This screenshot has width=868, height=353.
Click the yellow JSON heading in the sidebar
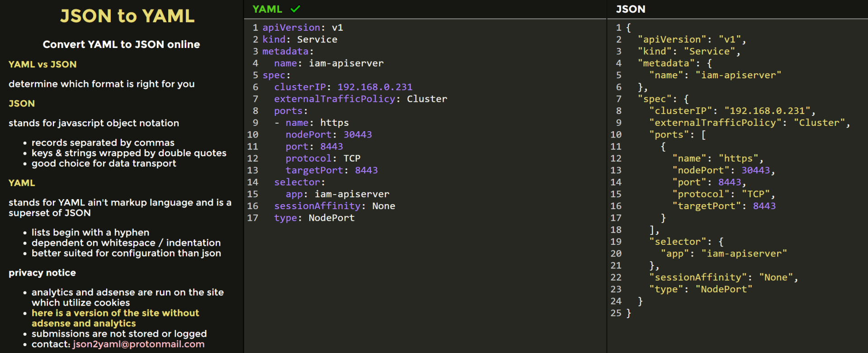(x=22, y=103)
